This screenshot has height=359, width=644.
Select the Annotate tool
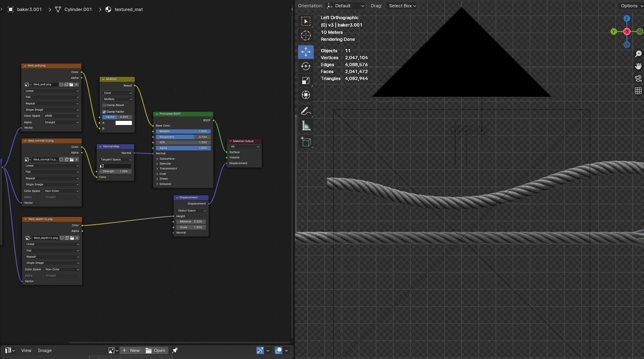(306, 111)
